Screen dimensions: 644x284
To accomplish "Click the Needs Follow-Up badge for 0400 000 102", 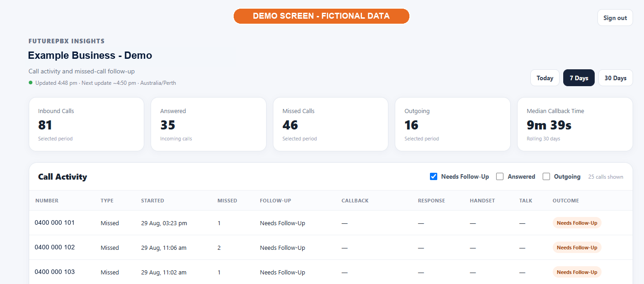I will point(577,248).
